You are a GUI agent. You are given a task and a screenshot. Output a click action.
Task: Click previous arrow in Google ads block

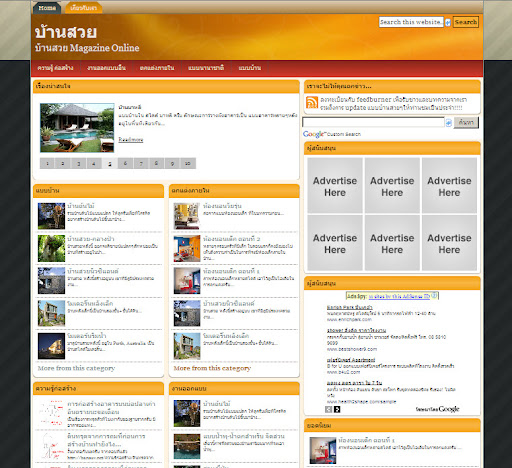click(x=328, y=409)
